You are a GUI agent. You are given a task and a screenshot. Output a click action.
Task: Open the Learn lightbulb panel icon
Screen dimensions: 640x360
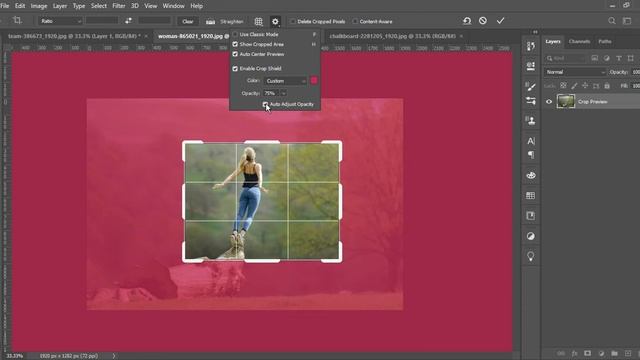[x=531, y=256]
